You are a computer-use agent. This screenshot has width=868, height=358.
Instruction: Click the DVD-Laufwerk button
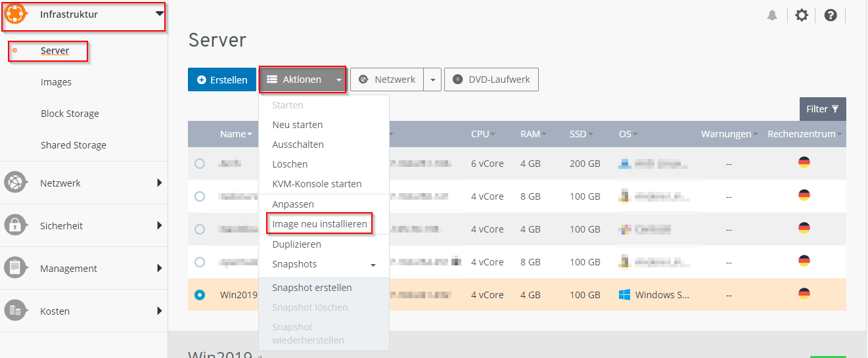pyautogui.click(x=491, y=79)
